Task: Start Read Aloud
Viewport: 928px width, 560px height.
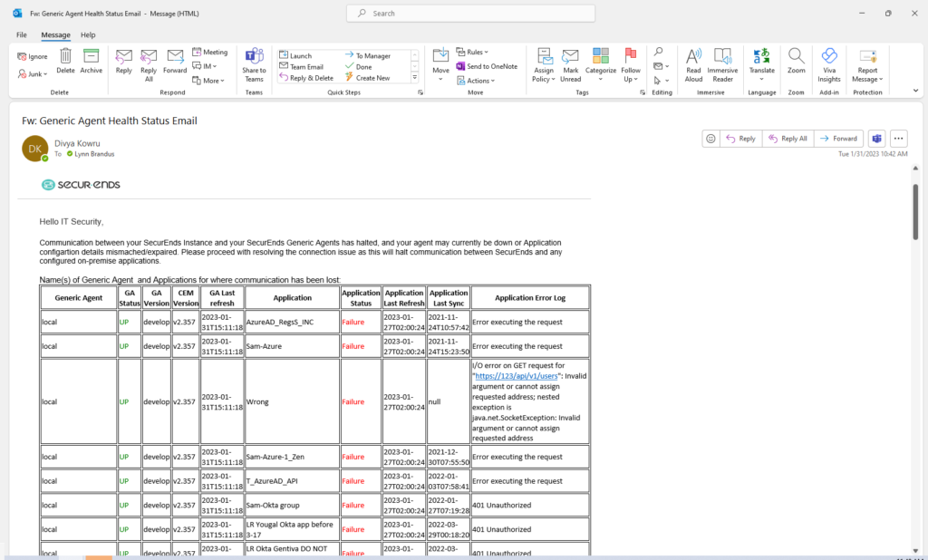Action: 693,65
